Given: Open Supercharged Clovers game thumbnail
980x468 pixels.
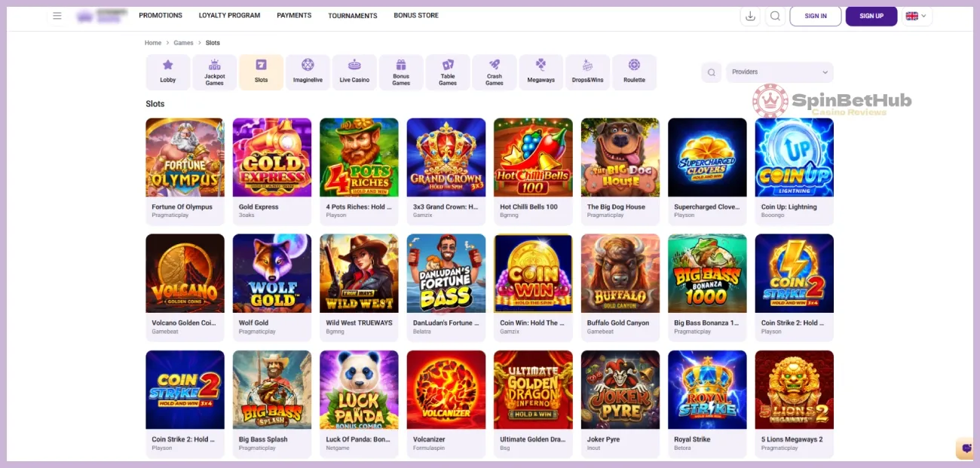Looking at the screenshot, I should pyautogui.click(x=707, y=158).
